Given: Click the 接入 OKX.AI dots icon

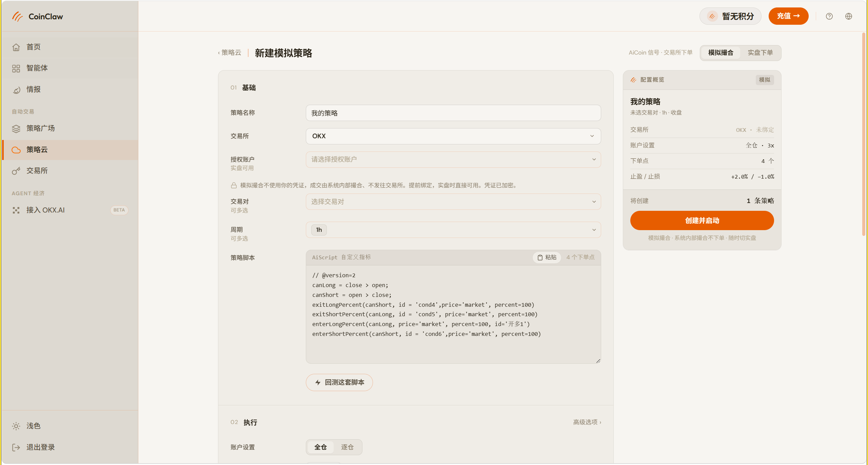Looking at the screenshot, I should pyautogui.click(x=16, y=210).
